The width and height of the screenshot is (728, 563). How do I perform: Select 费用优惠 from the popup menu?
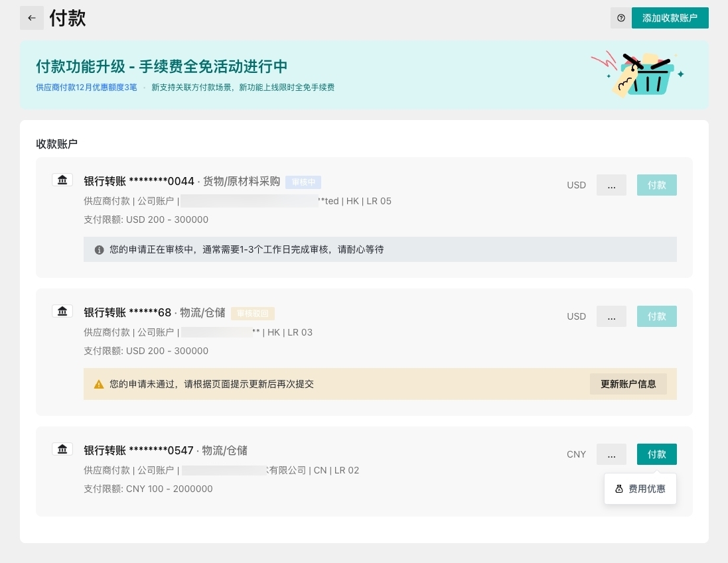640,489
